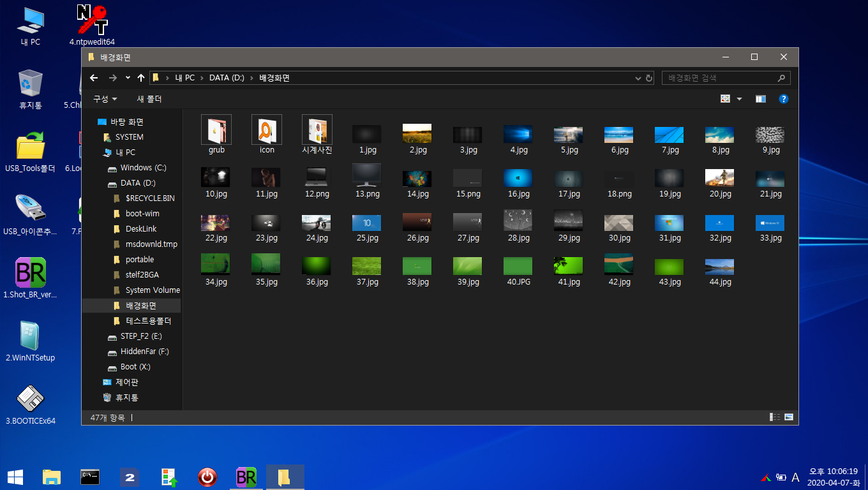Screen dimensions: 868x490
Task: Select SYSTEM in navigation tree
Action: 123,137
